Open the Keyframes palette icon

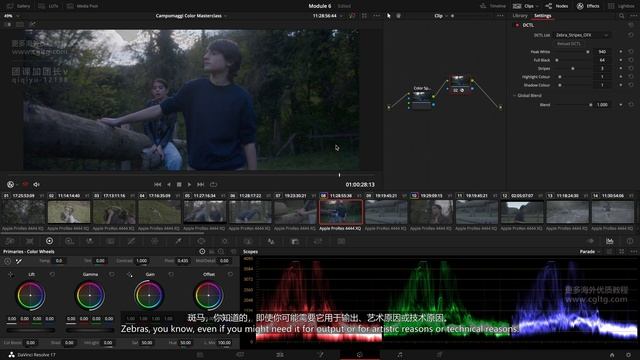point(590,241)
